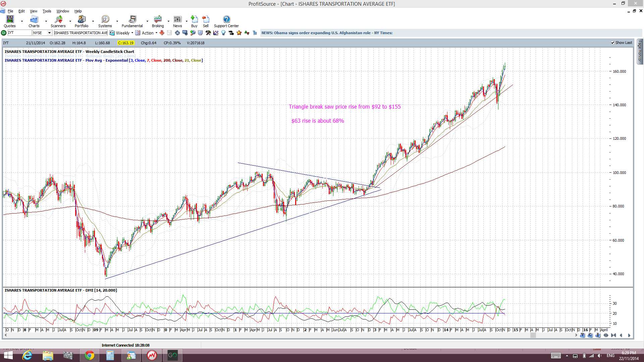
Task: Open the Page Monitor side tab
Action: (640, 51)
